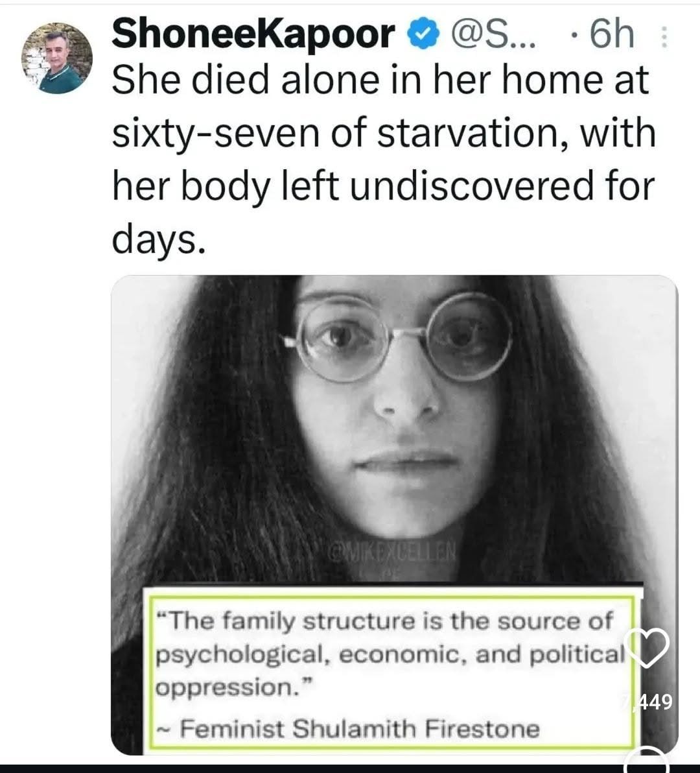
Task: Click the truncated @S... handle
Action: [x=491, y=35]
